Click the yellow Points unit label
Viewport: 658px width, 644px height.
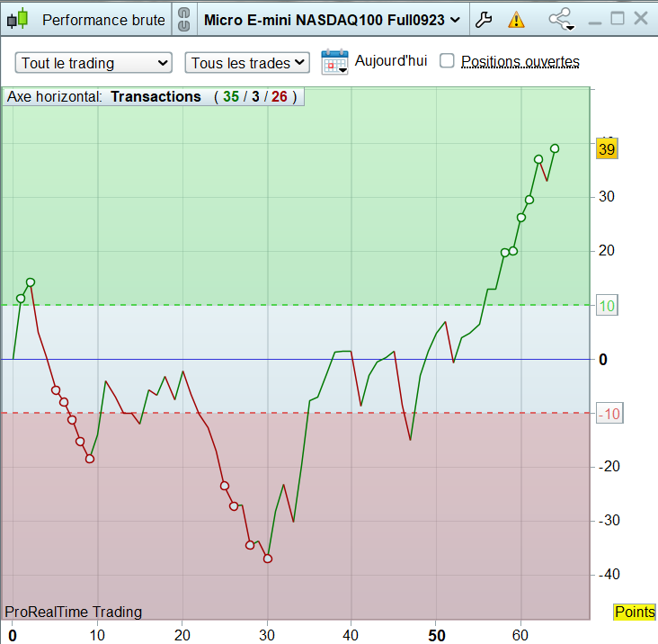(x=635, y=613)
